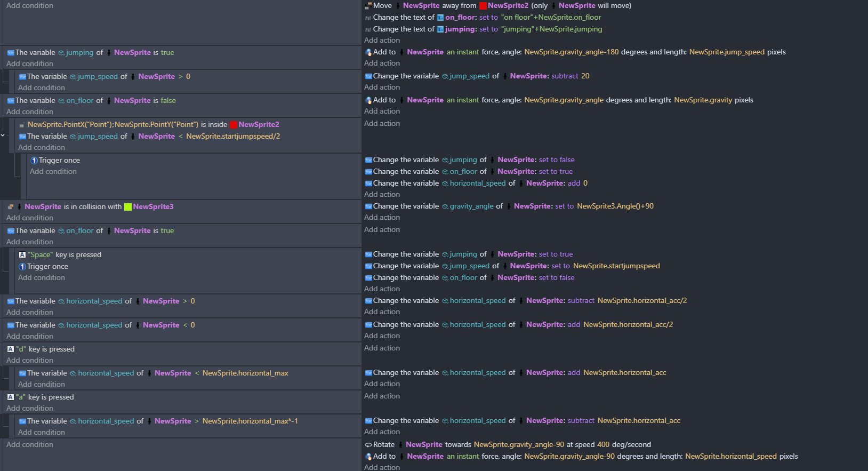The width and height of the screenshot is (868, 471).
Task: Click the green NewSprite3 object icon
Action: point(128,207)
